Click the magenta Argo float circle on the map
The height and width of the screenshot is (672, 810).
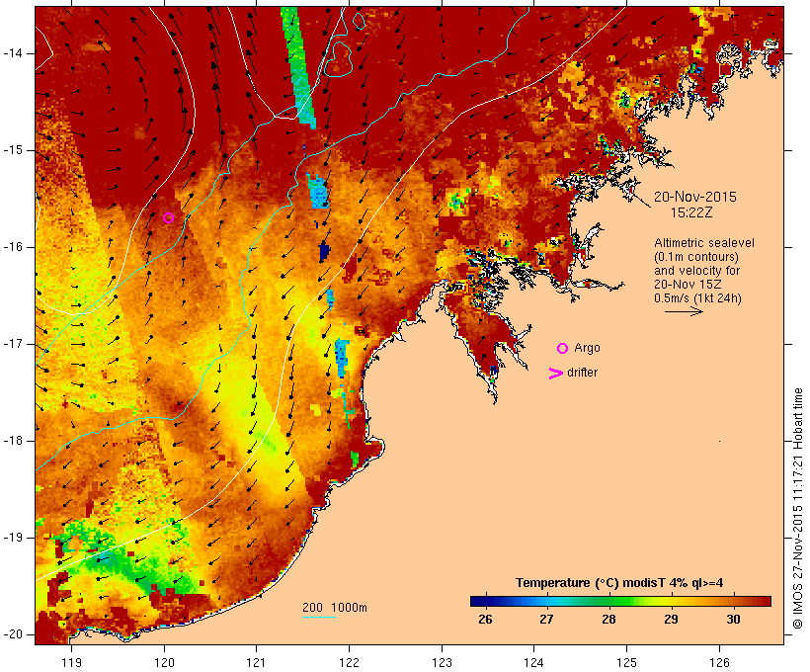click(x=168, y=218)
